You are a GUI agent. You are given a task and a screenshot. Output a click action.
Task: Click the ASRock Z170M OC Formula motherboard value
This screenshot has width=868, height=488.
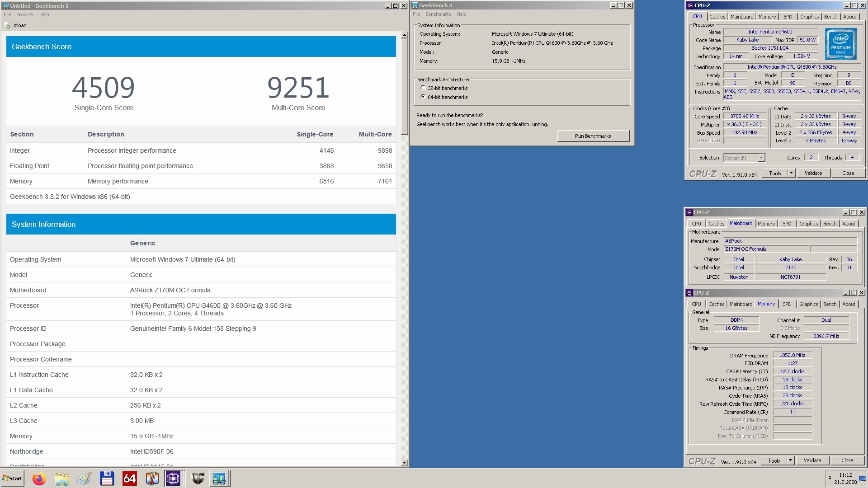170,290
